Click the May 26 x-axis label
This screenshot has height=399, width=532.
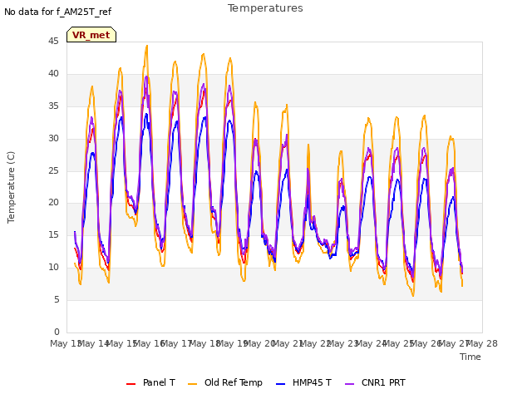pos(426,343)
